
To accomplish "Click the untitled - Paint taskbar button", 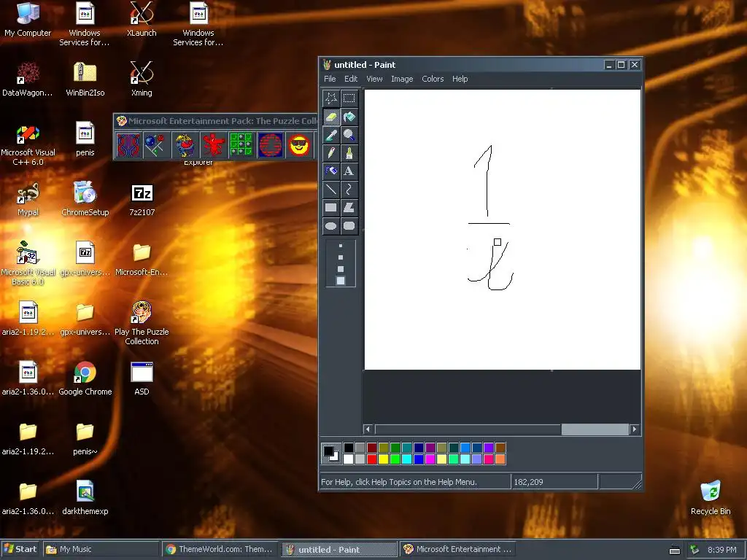I will (x=338, y=549).
